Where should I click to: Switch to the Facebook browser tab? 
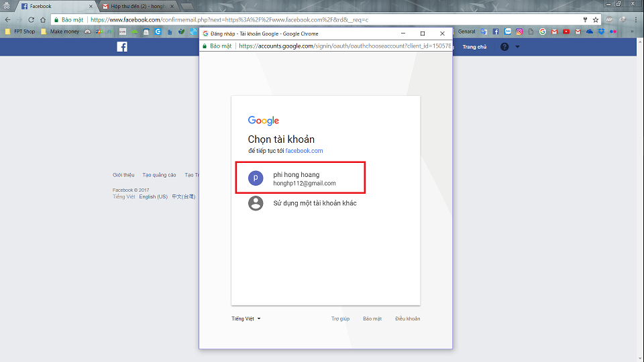tap(56, 6)
